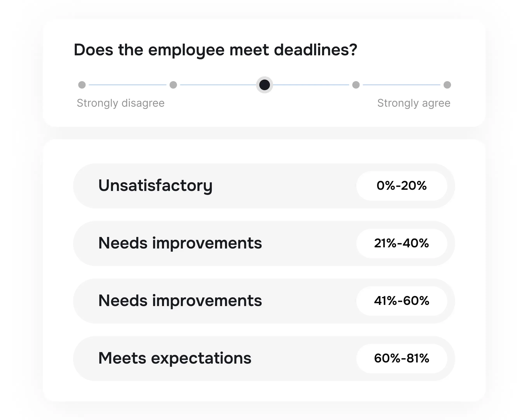Click scale line between first and second dots
This screenshot has width=529, height=420.
tap(128, 85)
